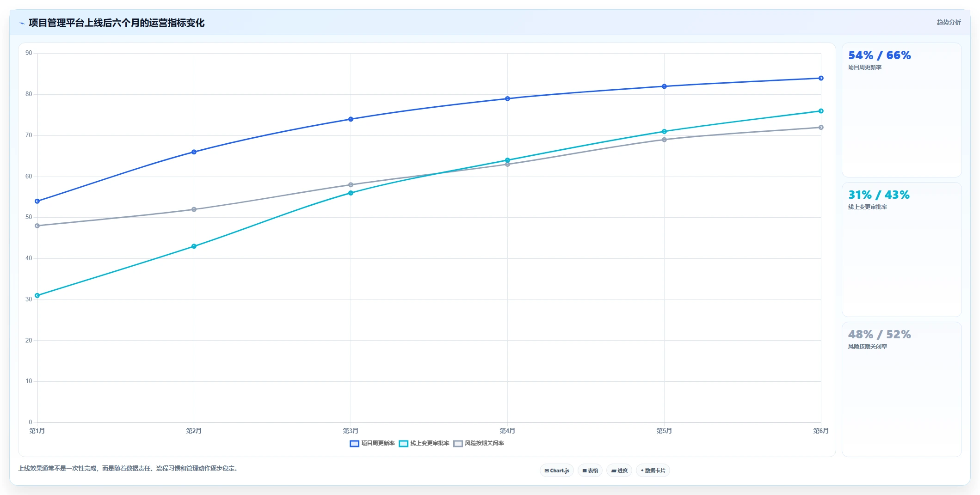Click the 第5月 x-axis label
Viewport: 980px width, 495px height.
[664, 431]
